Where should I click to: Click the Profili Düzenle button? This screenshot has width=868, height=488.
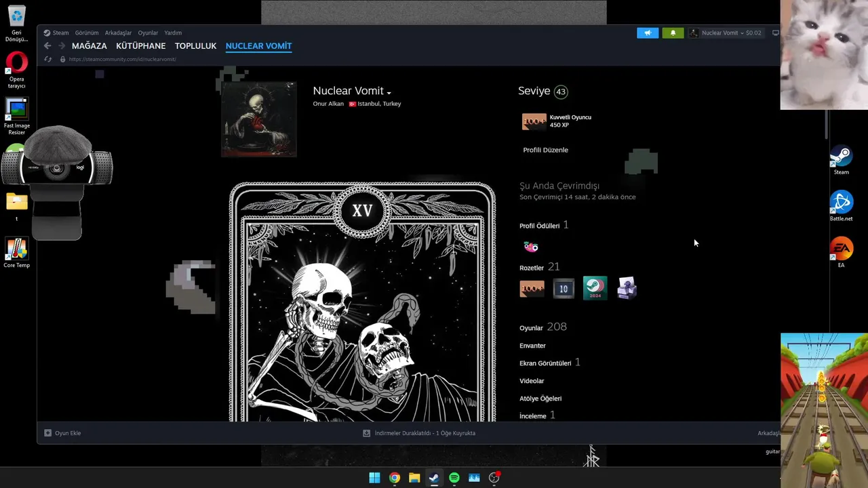[545, 150]
